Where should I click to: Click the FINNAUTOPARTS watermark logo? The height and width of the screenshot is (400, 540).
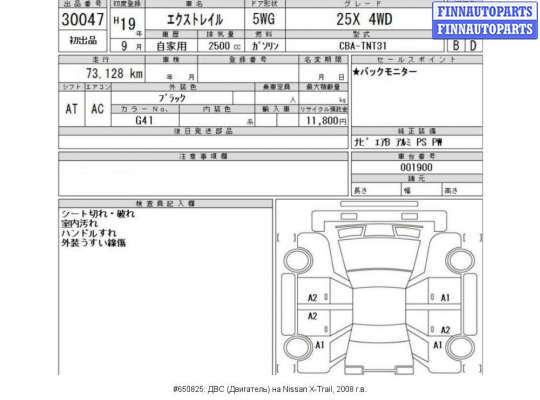coord(485,20)
